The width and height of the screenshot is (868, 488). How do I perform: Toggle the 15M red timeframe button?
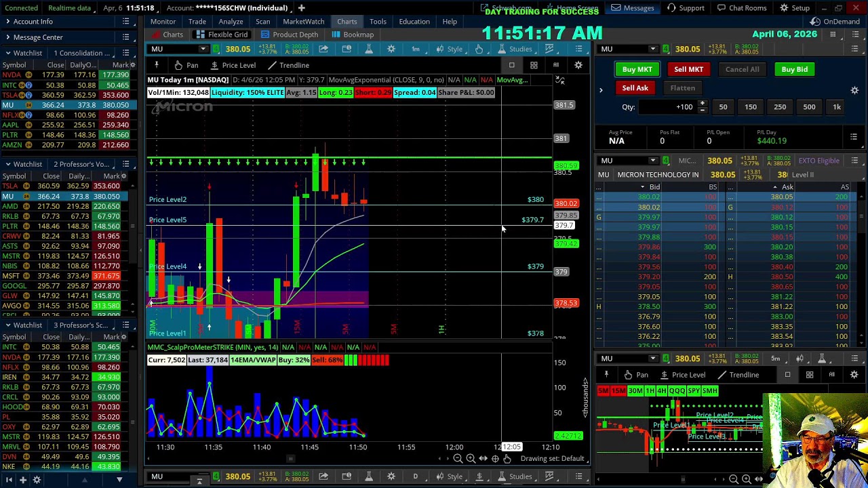[618, 391]
